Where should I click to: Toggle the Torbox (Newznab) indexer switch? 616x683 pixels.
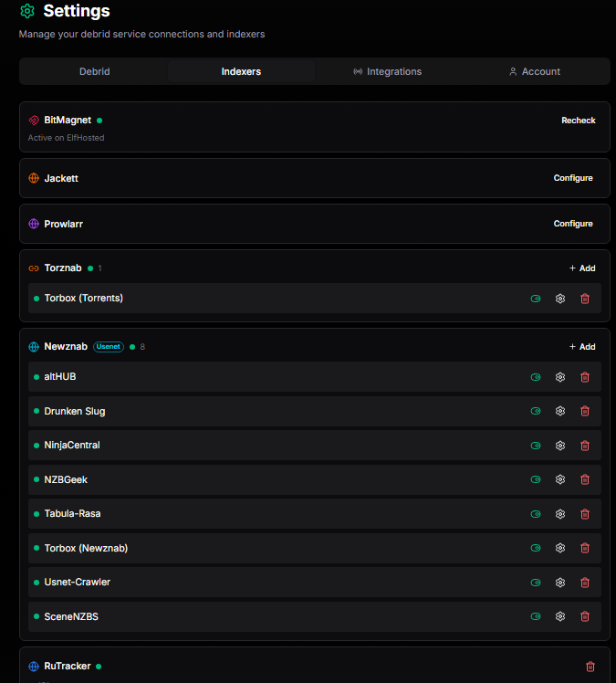[x=536, y=548]
